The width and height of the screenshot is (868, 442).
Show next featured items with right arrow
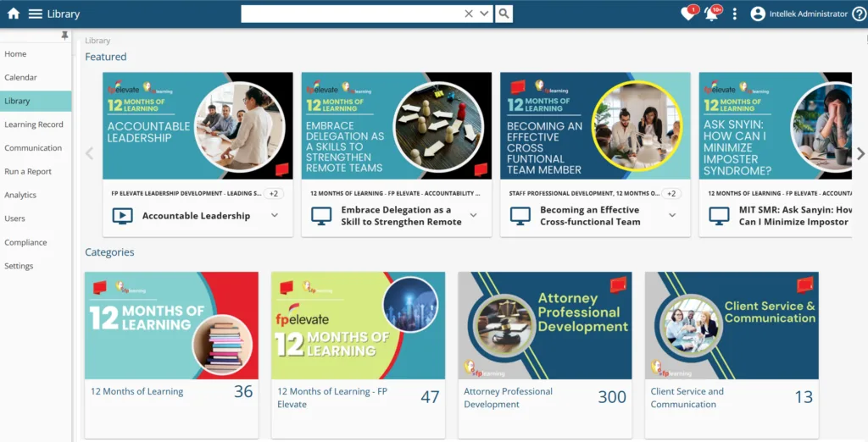click(x=860, y=153)
